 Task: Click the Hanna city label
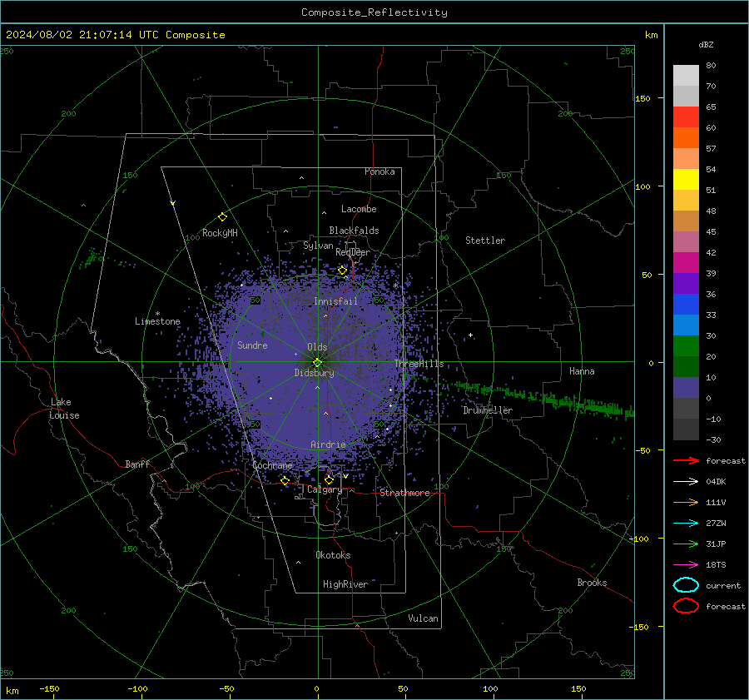pos(582,371)
